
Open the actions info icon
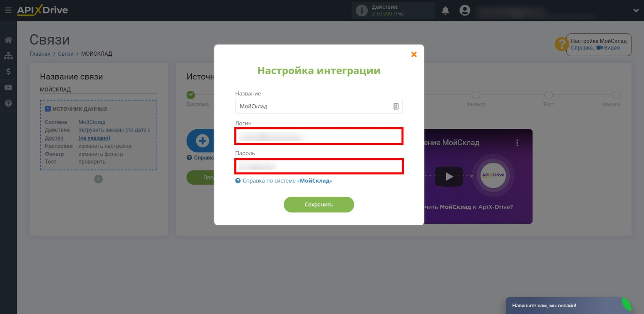(x=361, y=10)
